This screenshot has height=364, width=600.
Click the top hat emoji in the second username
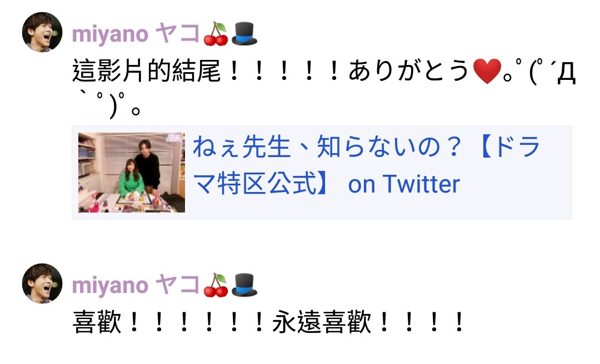pyautogui.click(x=244, y=285)
